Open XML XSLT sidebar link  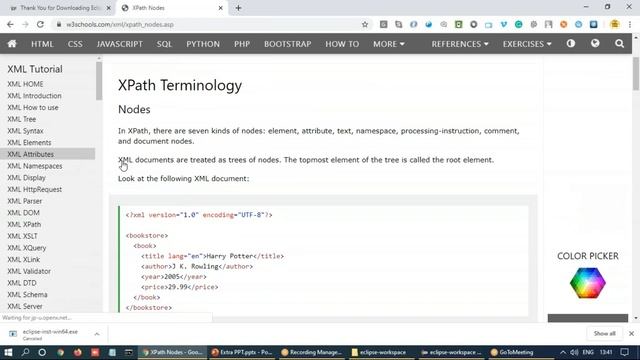(22, 236)
